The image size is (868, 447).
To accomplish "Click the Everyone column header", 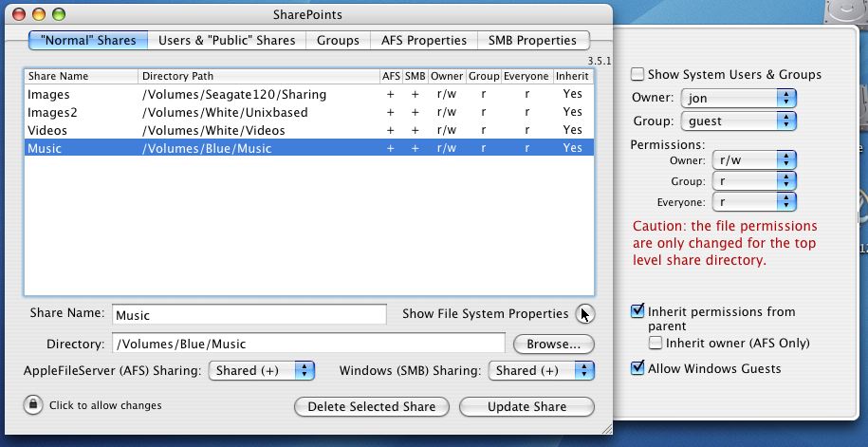I will click(x=526, y=76).
